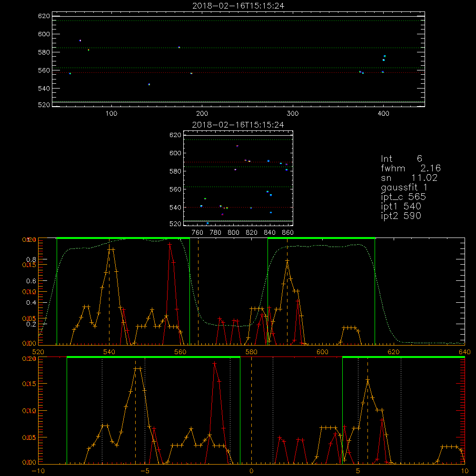Viewport: 476px width, 476px height.
Task: Click the 600 y-axis label of the top plot
Action: [x=44, y=34]
